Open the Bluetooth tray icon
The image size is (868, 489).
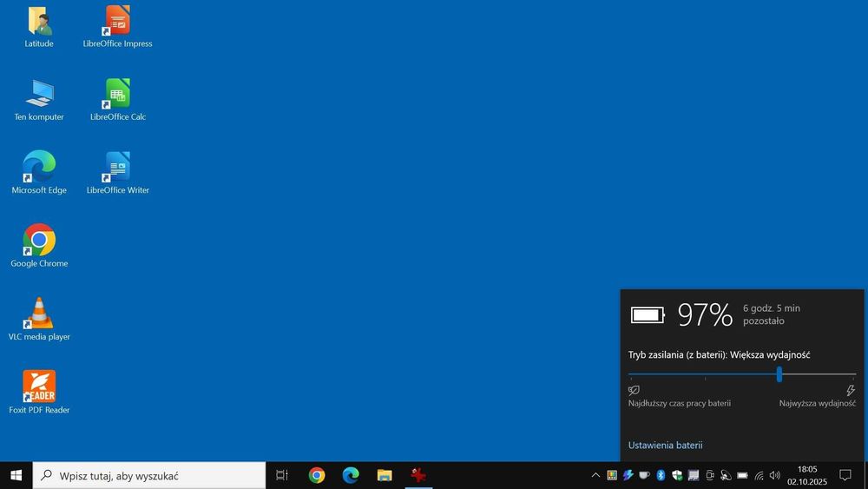(661, 475)
